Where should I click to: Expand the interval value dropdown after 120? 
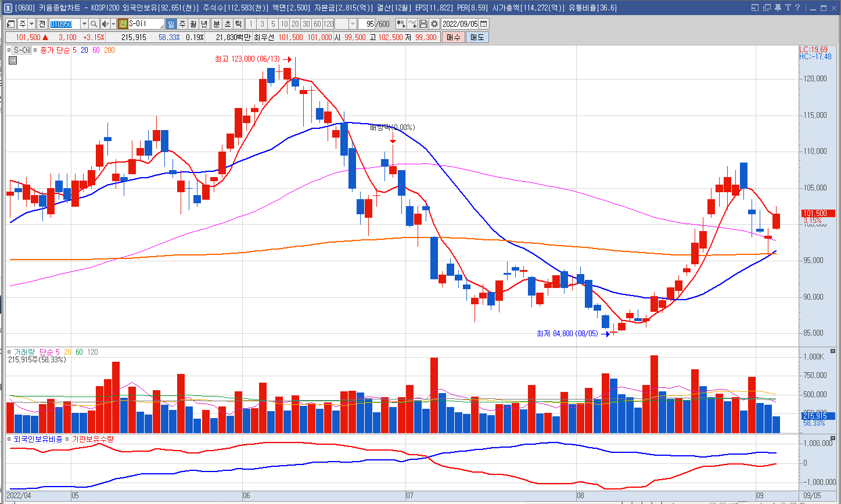click(353, 24)
